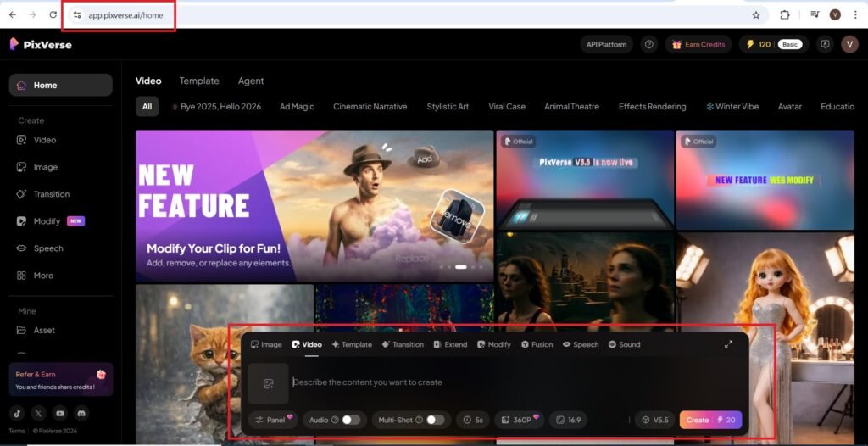Open the Image creation page in sidebar

[36, 167]
